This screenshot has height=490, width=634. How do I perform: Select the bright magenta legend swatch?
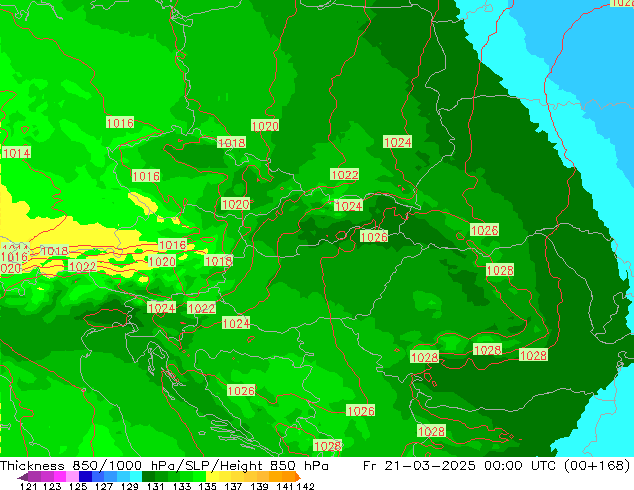tap(60, 476)
